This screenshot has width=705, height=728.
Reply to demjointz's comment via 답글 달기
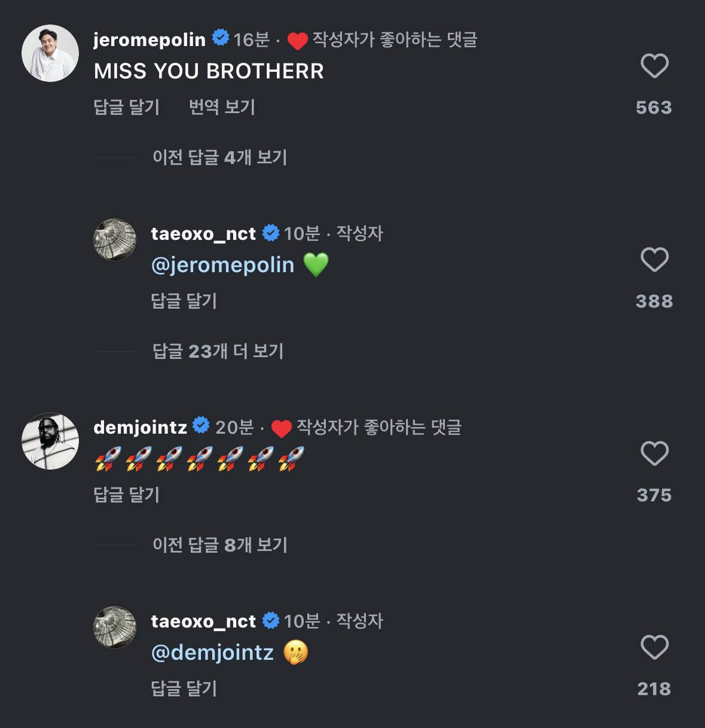127,495
